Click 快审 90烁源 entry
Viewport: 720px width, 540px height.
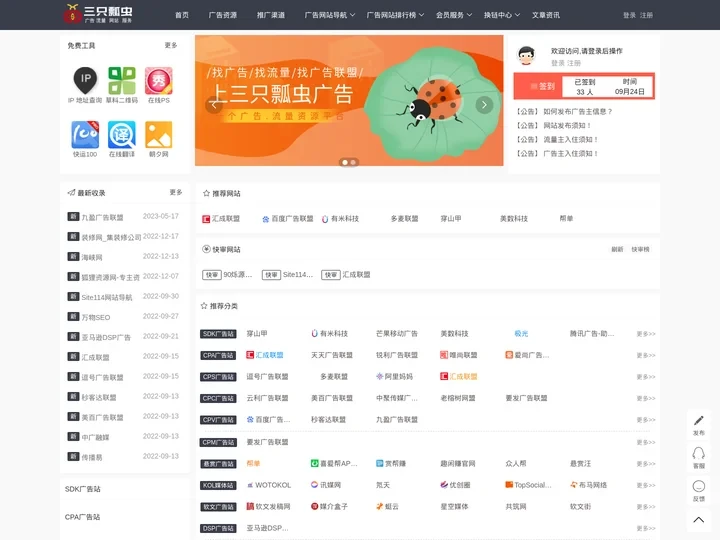tap(227, 275)
